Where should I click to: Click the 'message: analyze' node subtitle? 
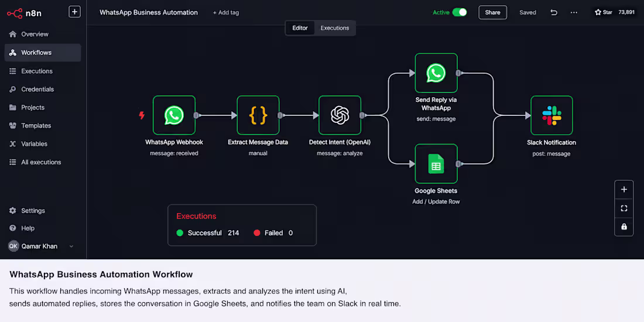coord(340,153)
